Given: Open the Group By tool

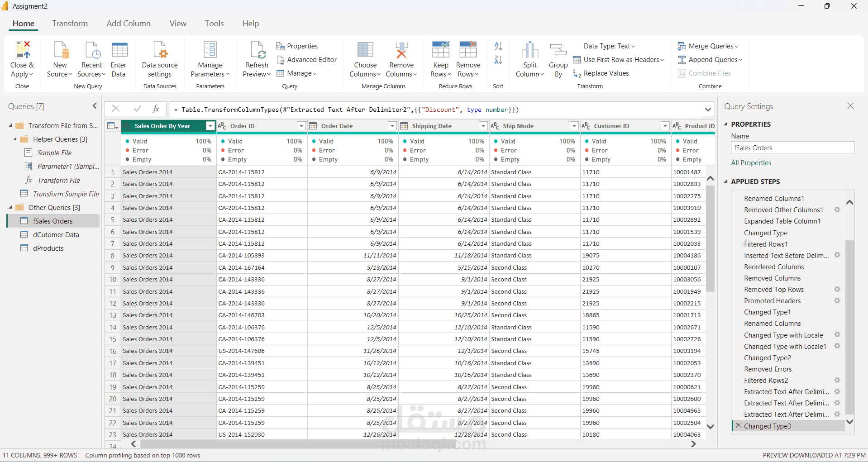Looking at the screenshot, I should click(x=558, y=58).
